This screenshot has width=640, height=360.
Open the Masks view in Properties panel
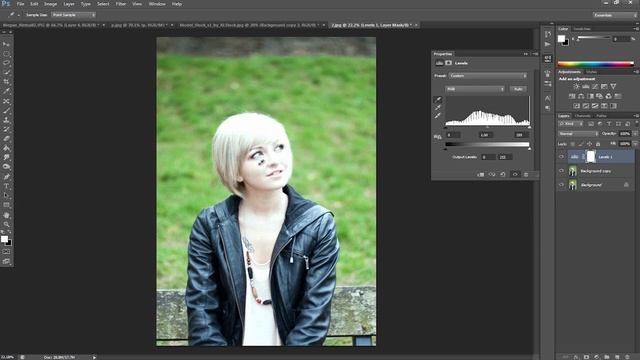click(x=448, y=63)
